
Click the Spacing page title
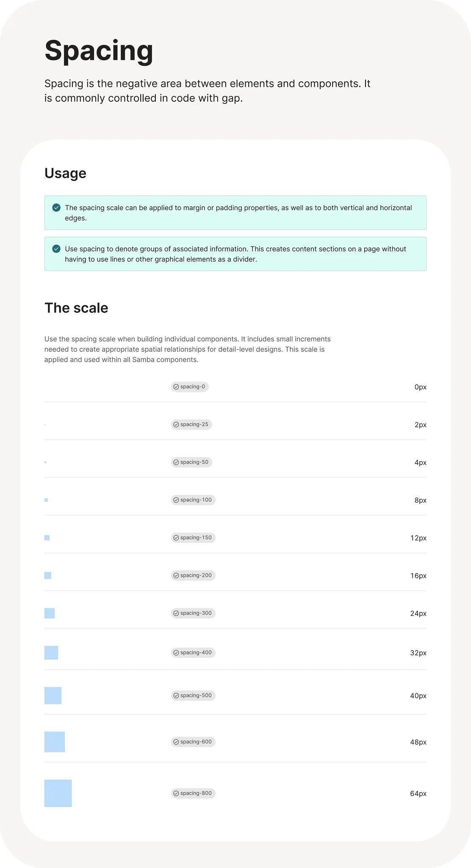(99, 51)
